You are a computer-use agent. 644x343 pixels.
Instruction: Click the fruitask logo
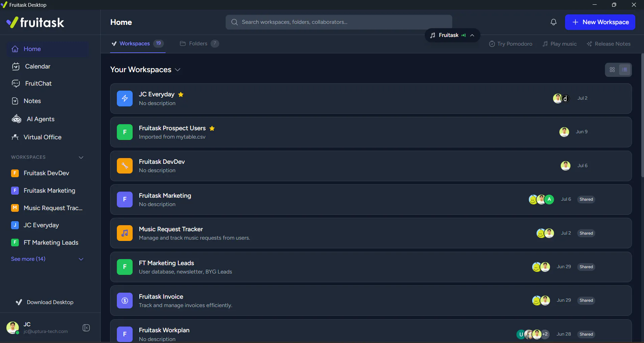pyautogui.click(x=35, y=22)
